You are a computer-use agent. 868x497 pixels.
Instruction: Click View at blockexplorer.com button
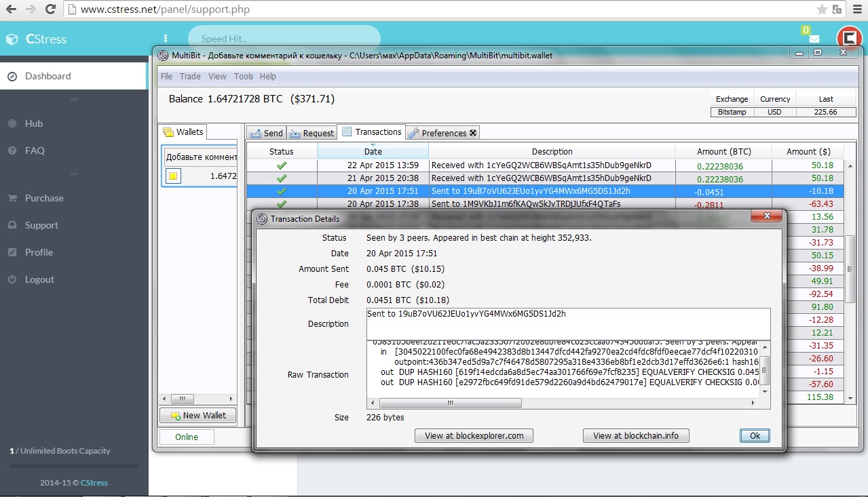pyautogui.click(x=474, y=435)
